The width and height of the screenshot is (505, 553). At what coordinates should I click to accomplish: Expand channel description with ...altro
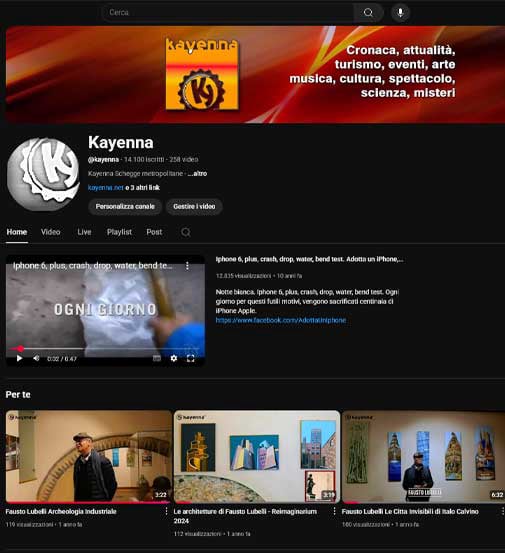[x=197, y=174]
